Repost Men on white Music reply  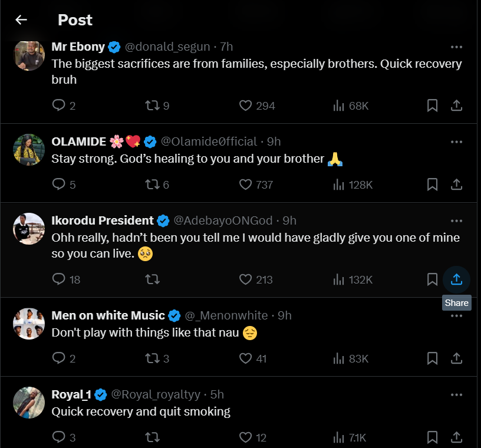click(152, 358)
